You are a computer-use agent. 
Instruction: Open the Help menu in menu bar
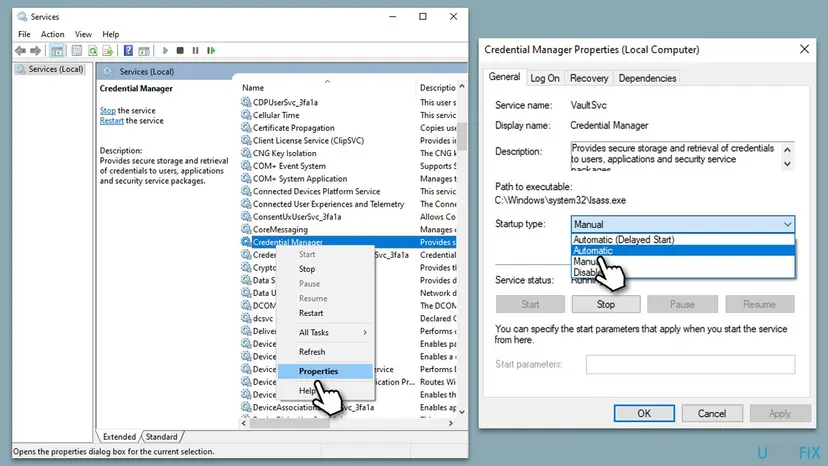click(x=110, y=34)
